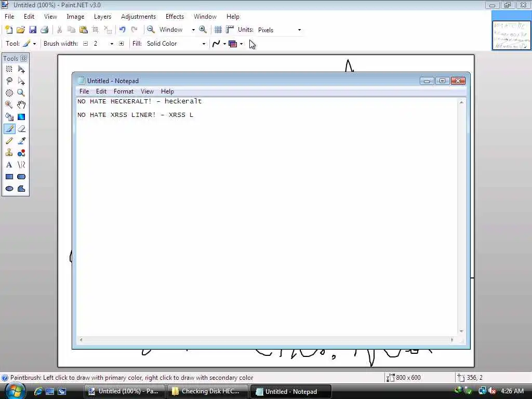Switch to Checking Disk HEC... taskbar button
This screenshot has height=399, width=532.
click(x=207, y=391)
